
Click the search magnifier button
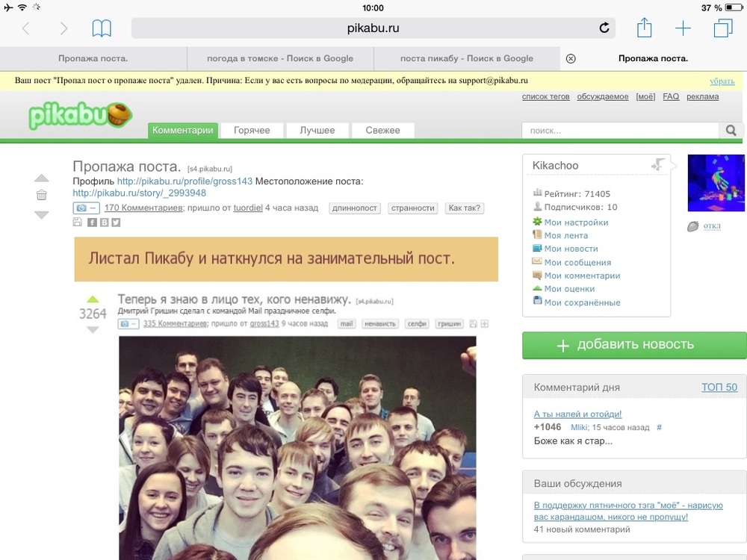(x=731, y=131)
